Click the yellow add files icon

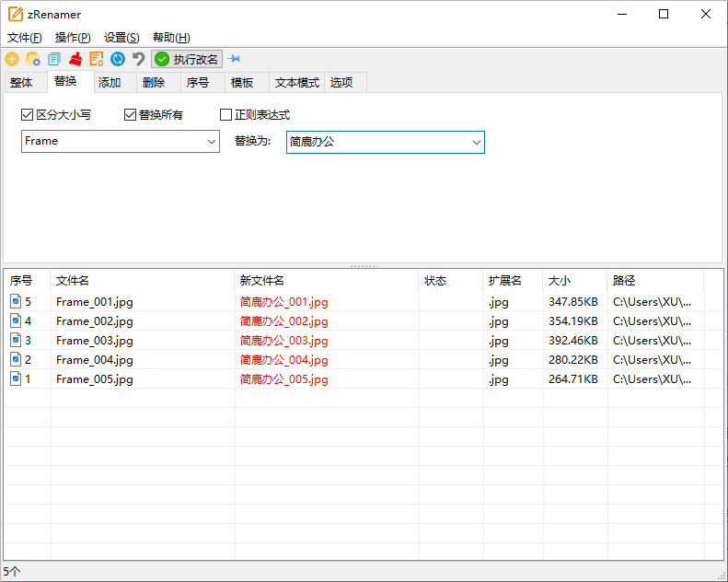pyautogui.click(x=12, y=59)
